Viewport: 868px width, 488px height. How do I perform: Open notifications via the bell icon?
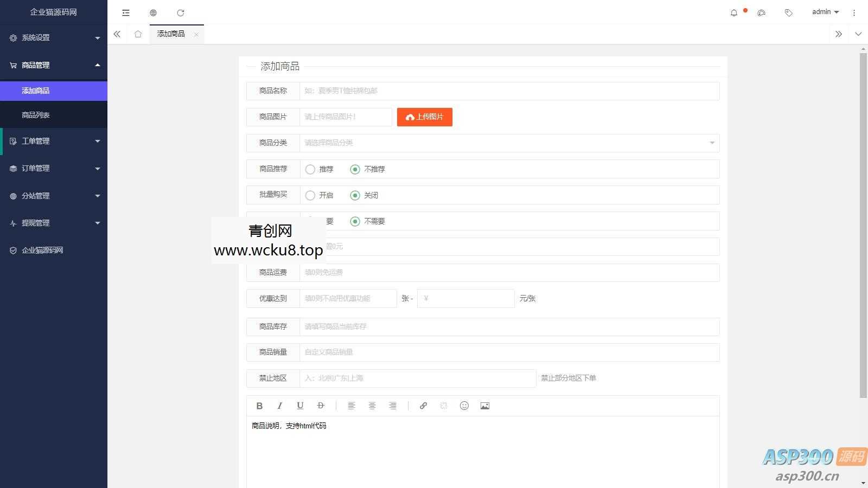[734, 12]
